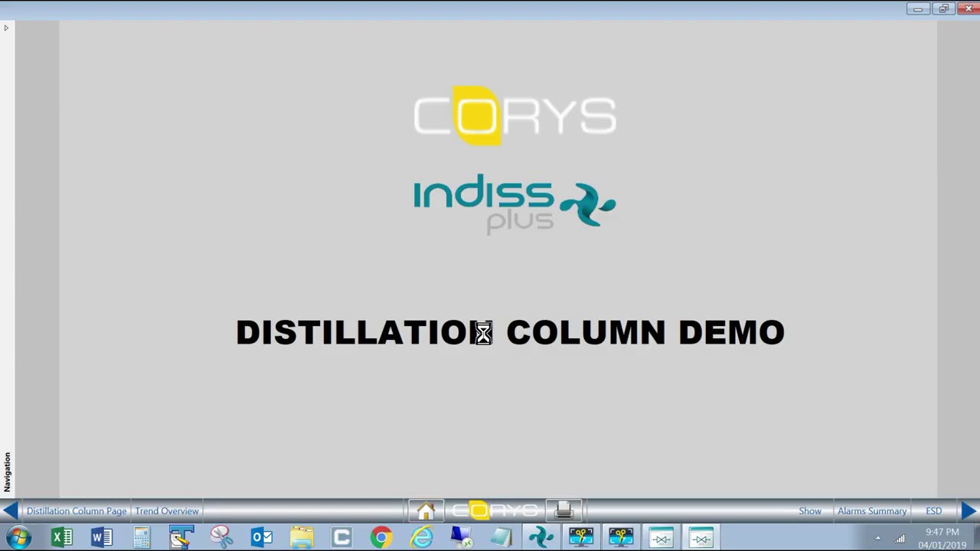This screenshot has width=980, height=551.
Task: Open the C application icon in taskbar
Action: coord(341,537)
